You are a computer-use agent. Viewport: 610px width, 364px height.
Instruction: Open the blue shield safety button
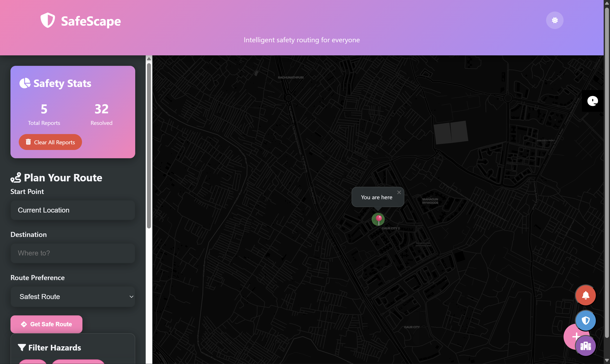tap(585, 321)
